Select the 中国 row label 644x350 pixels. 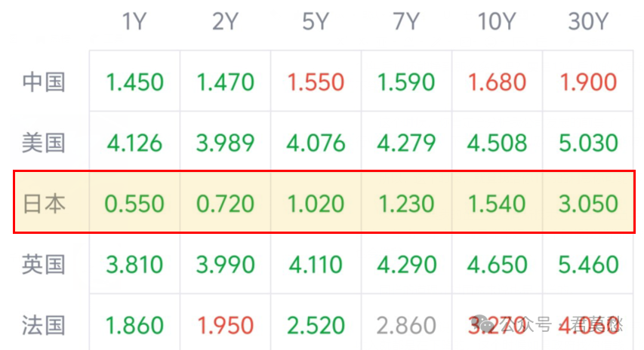pos(44,81)
